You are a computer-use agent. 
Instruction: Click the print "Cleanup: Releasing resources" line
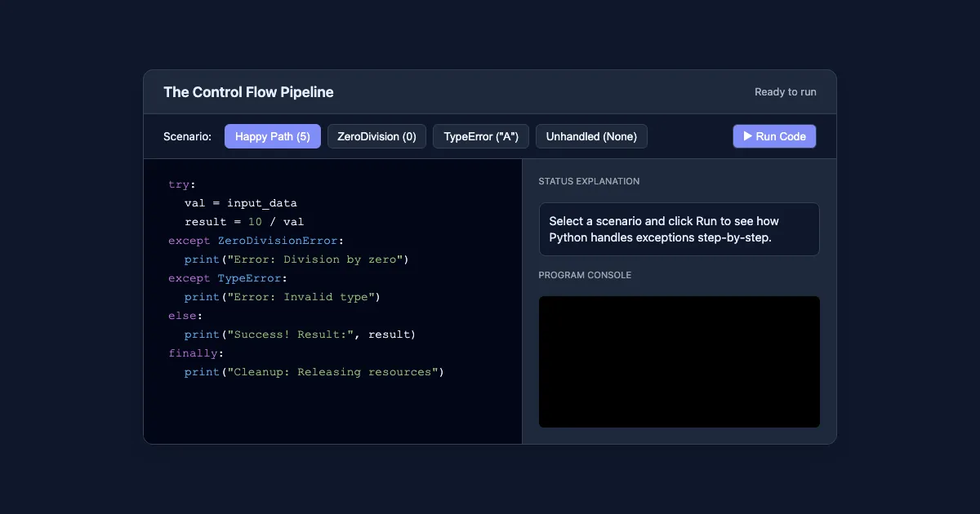[x=314, y=372]
